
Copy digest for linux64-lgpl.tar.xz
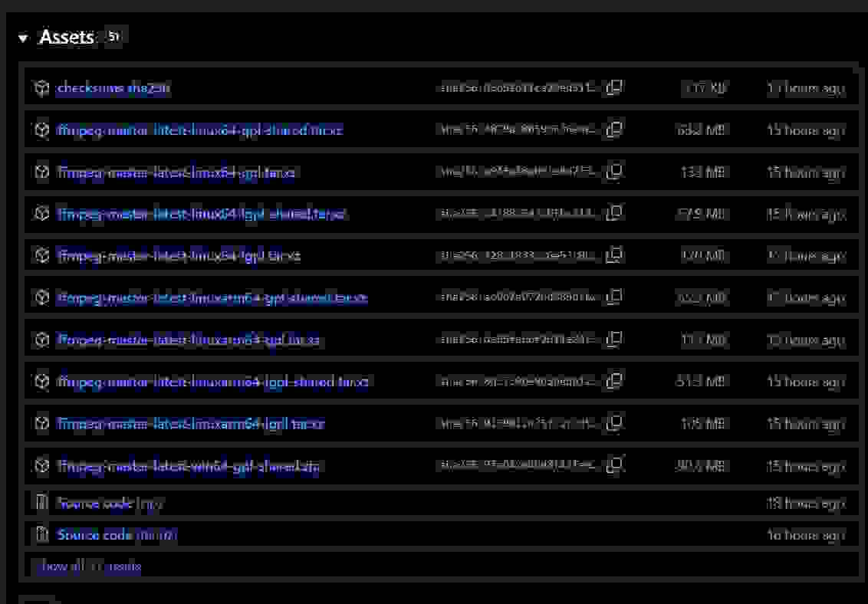click(x=614, y=255)
